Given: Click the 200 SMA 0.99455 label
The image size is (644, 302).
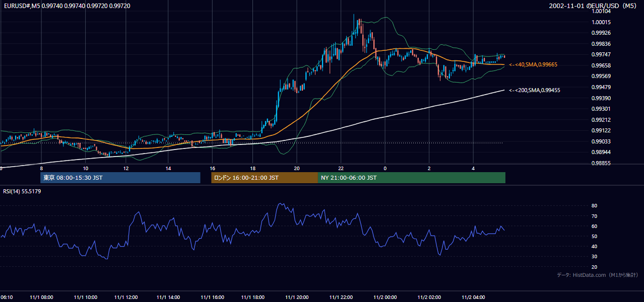Looking at the screenshot, I should pos(535,91).
